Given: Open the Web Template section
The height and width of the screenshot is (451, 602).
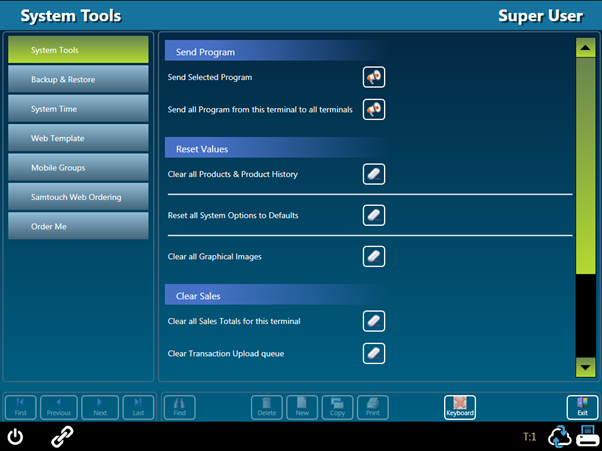Looking at the screenshot, I should (78, 139).
